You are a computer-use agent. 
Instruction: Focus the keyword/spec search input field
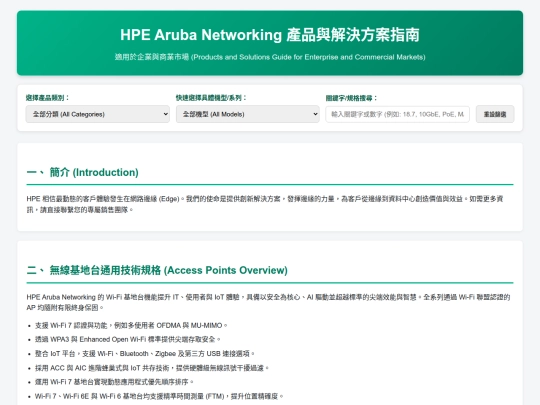397,114
